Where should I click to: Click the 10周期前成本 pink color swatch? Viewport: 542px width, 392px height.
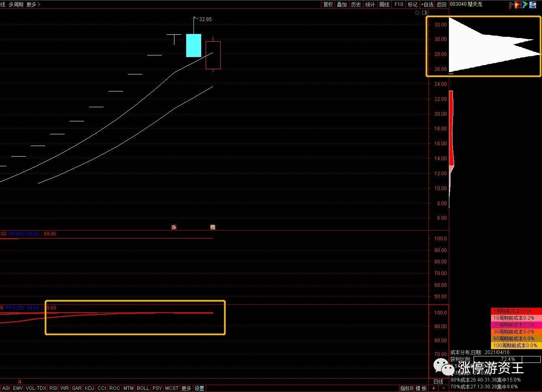[516, 318]
